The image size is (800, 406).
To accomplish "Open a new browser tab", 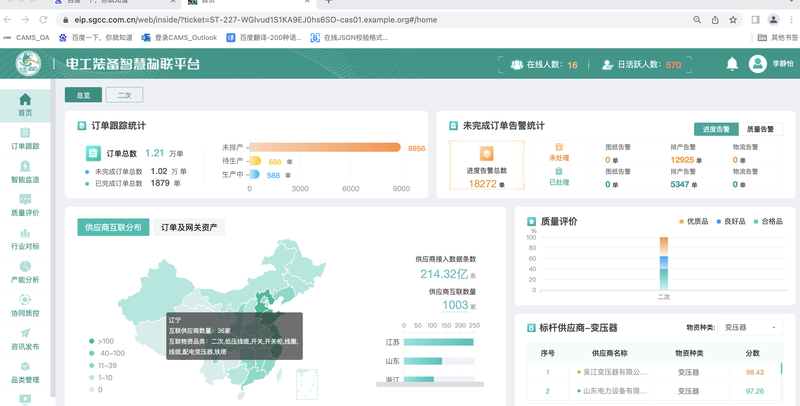I will click(329, 2).
